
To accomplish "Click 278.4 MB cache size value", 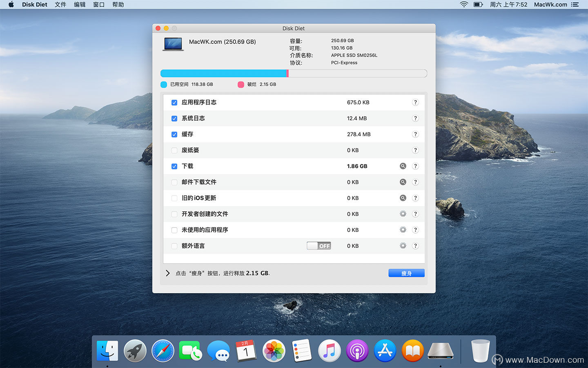I will pos(359,134).
